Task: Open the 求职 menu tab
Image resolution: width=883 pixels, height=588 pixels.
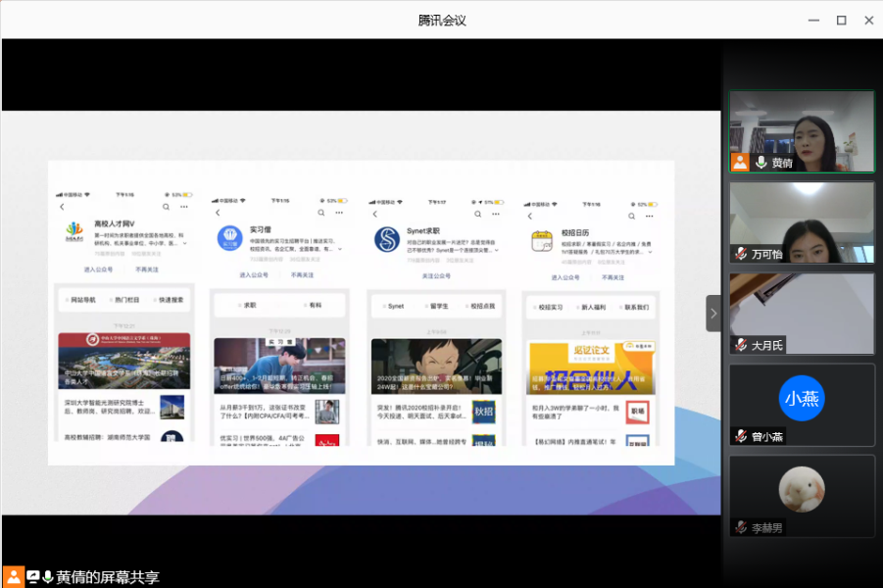Action: pos(248,305)
